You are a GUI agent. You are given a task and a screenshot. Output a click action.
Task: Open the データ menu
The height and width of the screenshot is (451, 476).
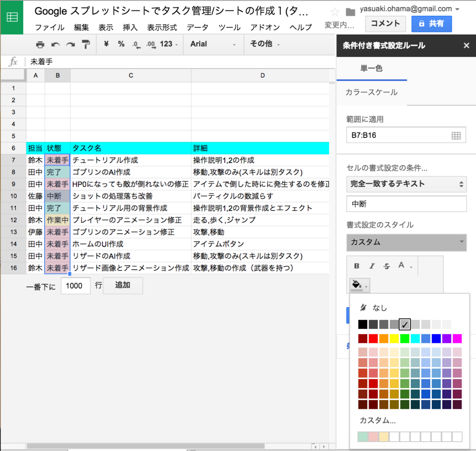[198, 27]
